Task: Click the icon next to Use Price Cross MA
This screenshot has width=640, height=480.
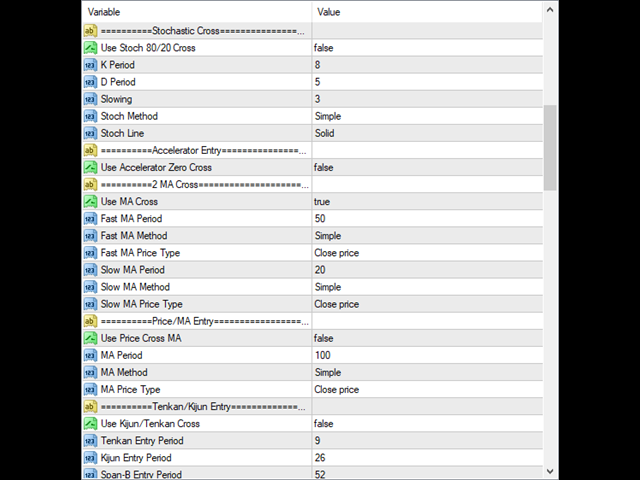Action: click(89, 338)
